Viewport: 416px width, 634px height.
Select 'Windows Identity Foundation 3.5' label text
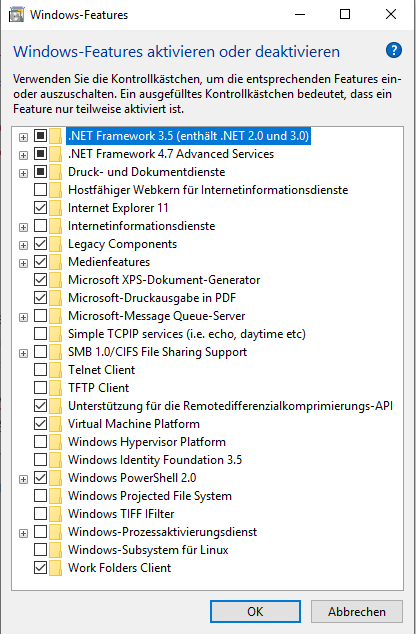pos(155,460)
